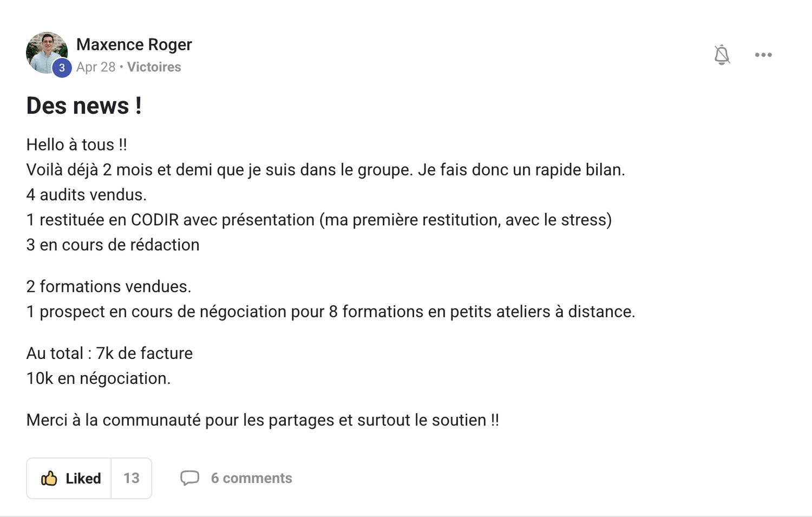Viewport: 812px width, 517px height.
Task: Click the "Merci à la communauté" closing line
Action: [262, 420]
